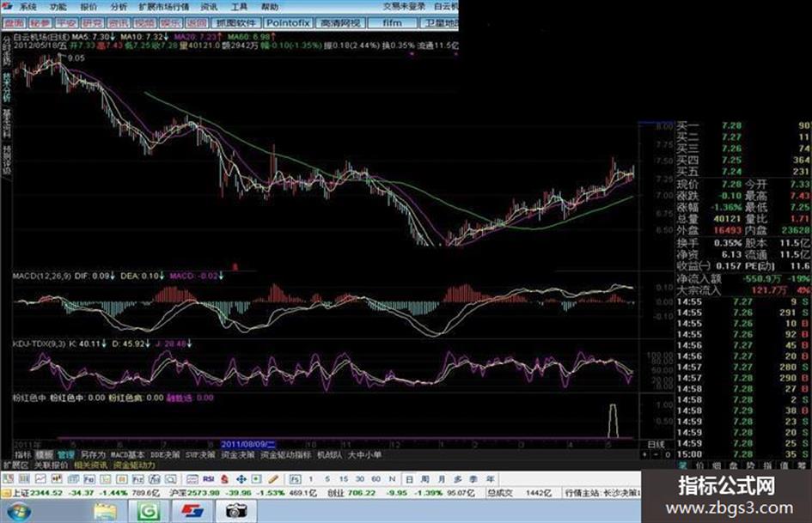This screenshot has height=523, width=812.
Task: Open the 分析 menu
Action: [119, 7]
